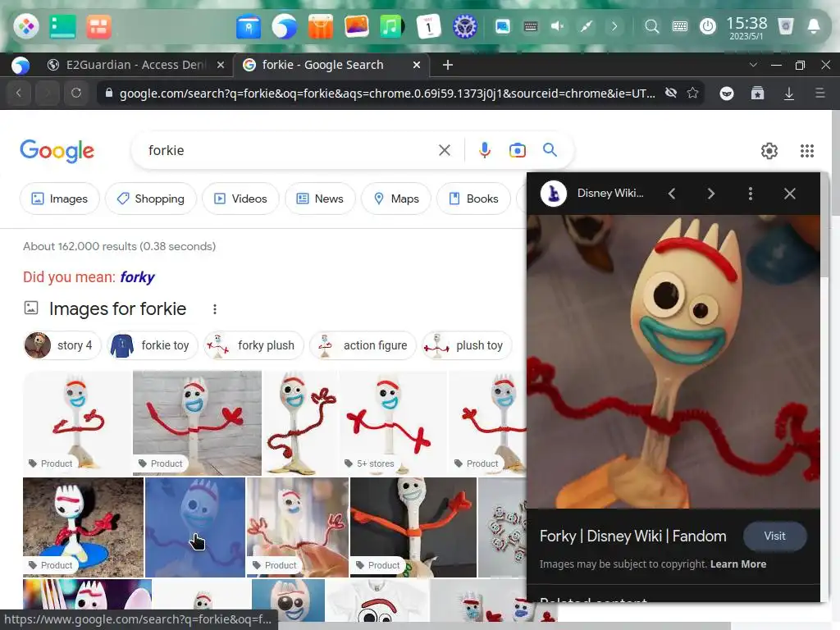
Task: Open options menu beside Images for forkie
Action: 215,309
